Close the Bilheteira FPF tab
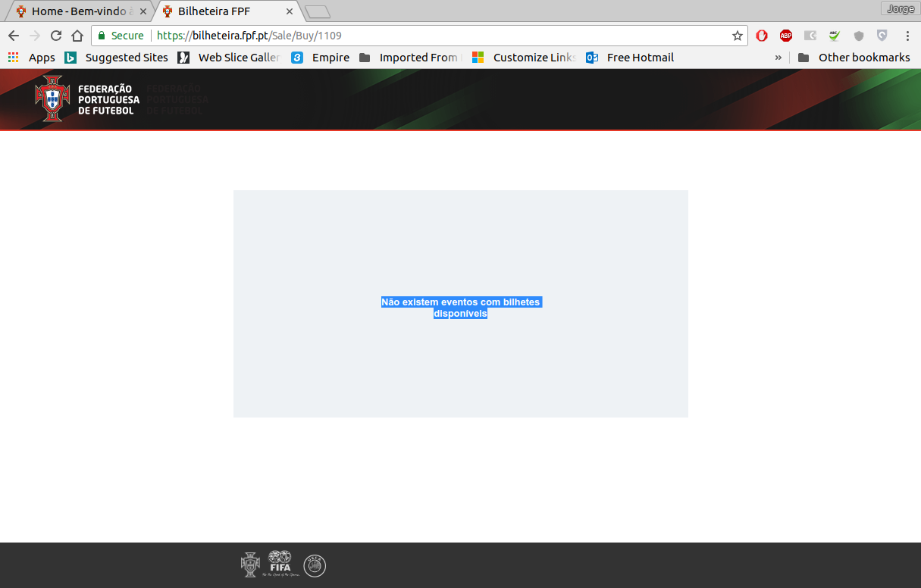Image resolution: width=921 pixels, height=588 pixels. [x=289, y=11]
